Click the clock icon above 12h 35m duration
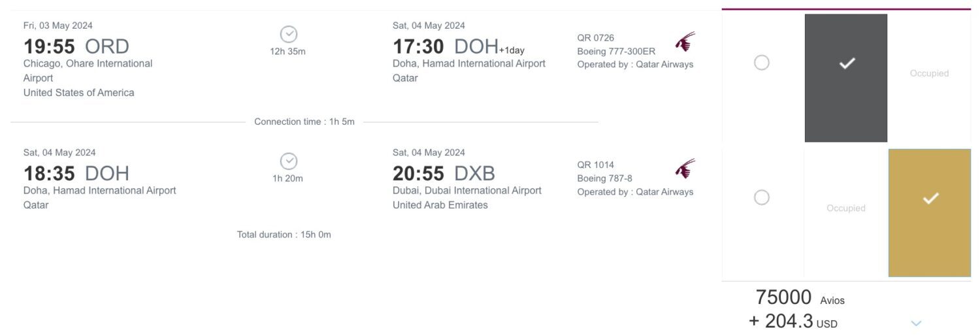 click(x=288, y=34)
